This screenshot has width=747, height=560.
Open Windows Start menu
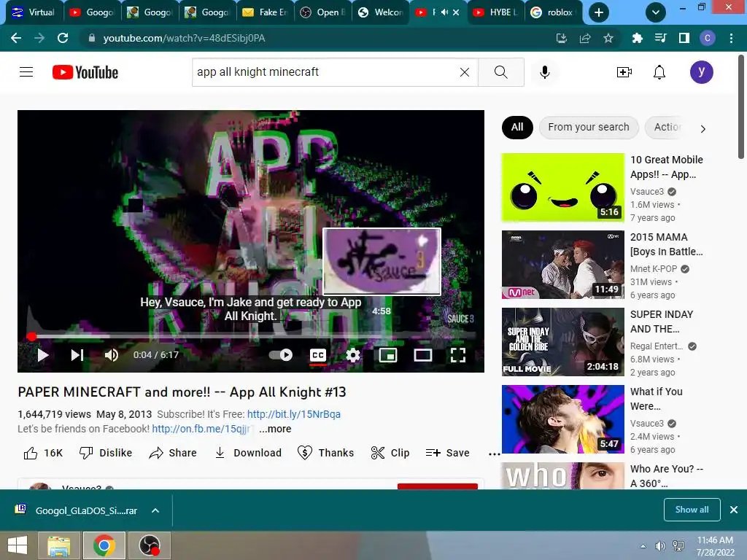click(18, 545)
